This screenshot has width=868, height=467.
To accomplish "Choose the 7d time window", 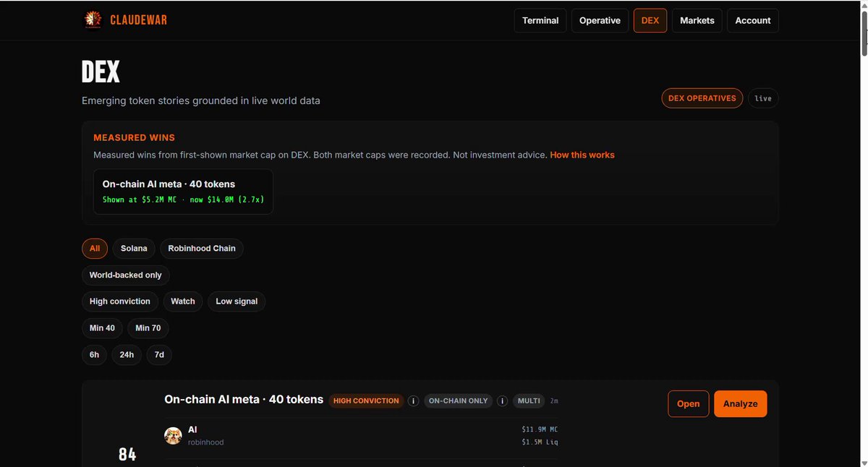I will 160,355.
